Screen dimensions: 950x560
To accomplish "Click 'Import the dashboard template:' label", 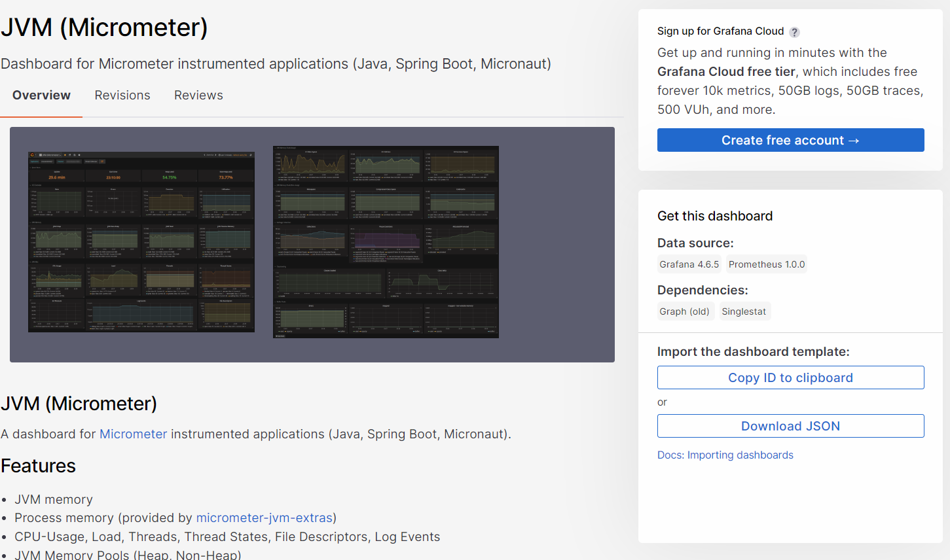I will 753,351.
